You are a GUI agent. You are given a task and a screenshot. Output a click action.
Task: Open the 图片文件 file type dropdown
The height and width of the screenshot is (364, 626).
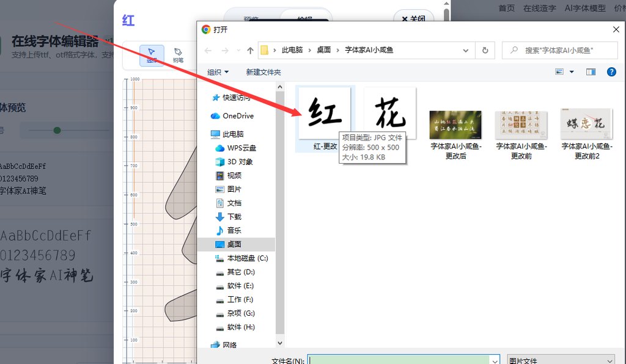pyautogui.click(x=560, y=360)
